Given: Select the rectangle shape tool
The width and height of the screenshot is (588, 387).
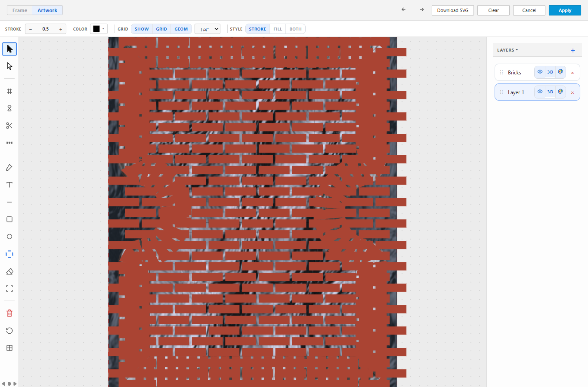Looking at the screenshot, I should [9, 219].
